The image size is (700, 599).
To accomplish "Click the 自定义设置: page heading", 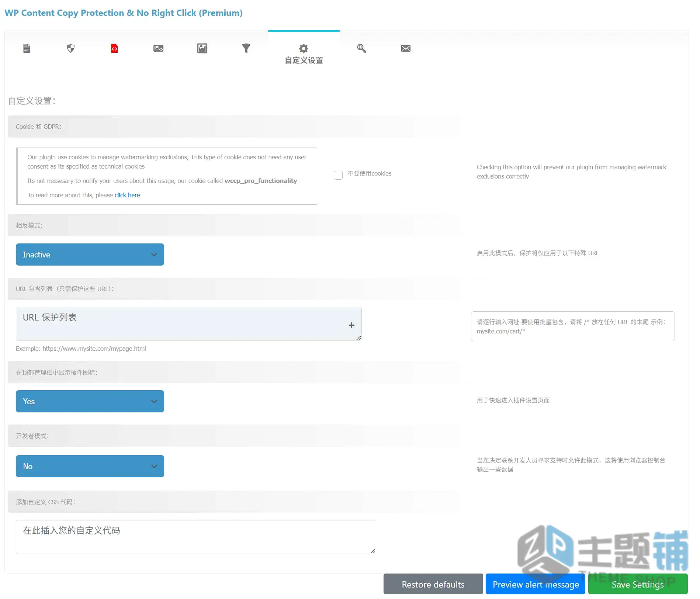I will 32,101.
